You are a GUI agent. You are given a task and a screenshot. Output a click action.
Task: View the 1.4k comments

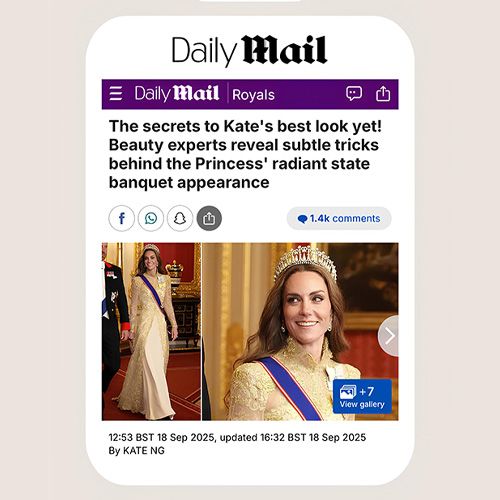[x=339, y=219]
